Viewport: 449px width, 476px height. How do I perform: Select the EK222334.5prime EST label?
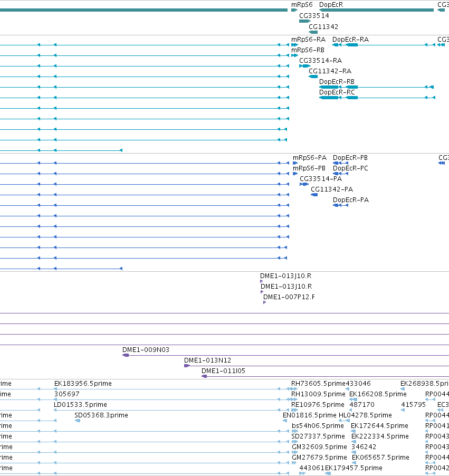coord(380,436)
